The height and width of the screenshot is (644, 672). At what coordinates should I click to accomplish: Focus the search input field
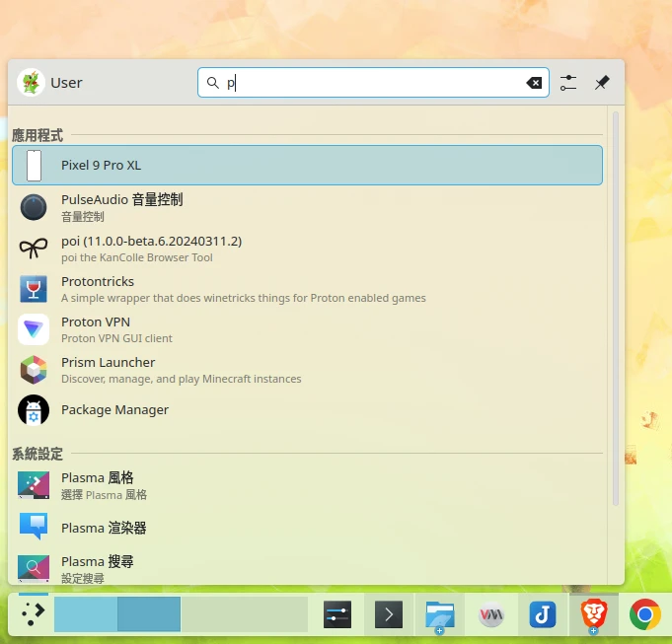tap(373, 83)
